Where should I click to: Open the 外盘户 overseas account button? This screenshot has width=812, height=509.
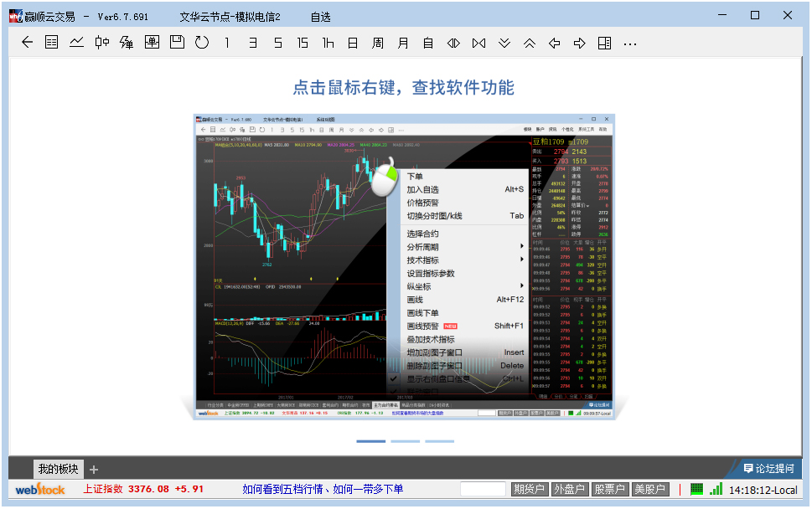pos(569,489)
